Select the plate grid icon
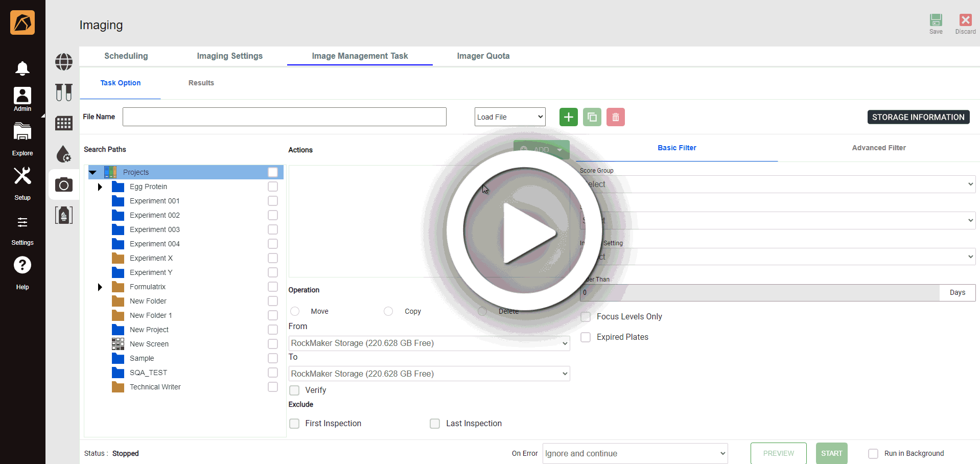 point(64,123)
